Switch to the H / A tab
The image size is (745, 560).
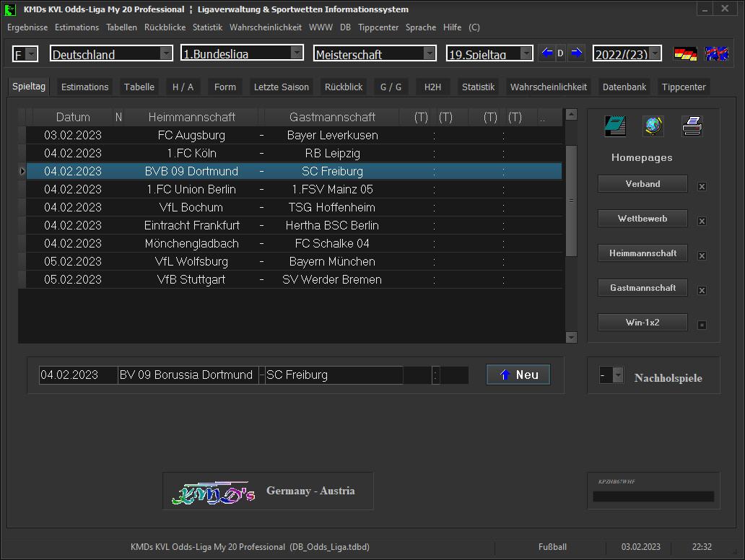pos(183,87)
